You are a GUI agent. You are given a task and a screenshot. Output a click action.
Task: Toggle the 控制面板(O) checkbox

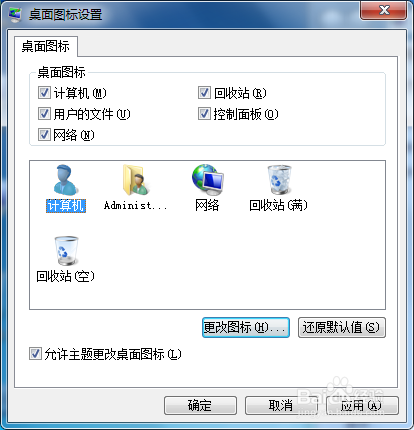[x=204, y=114]
